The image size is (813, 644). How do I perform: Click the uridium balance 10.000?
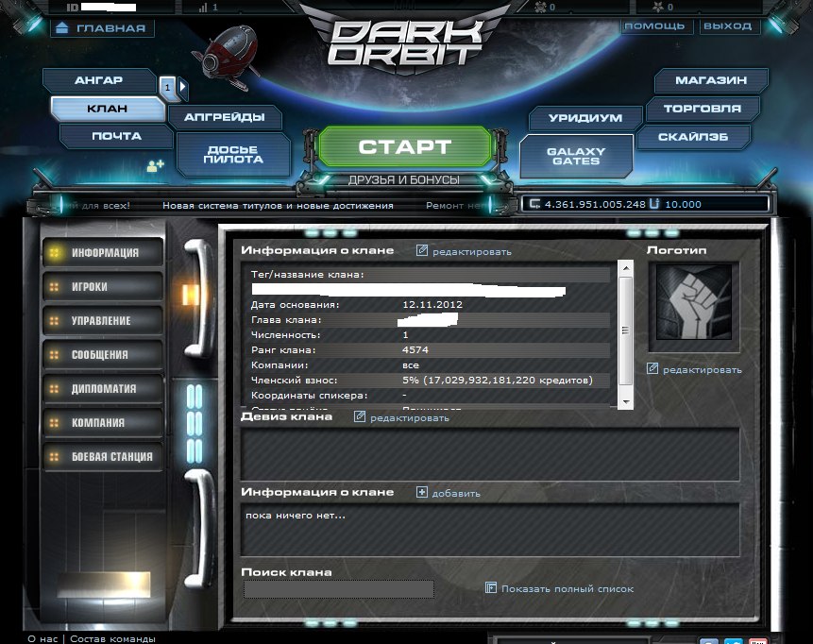(x=683, y=204)
